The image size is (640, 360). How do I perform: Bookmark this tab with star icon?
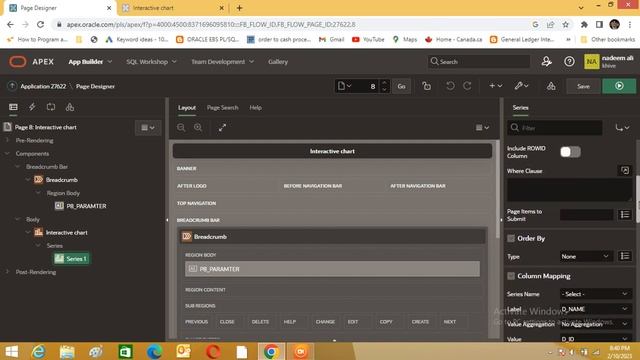click(565, 24)
